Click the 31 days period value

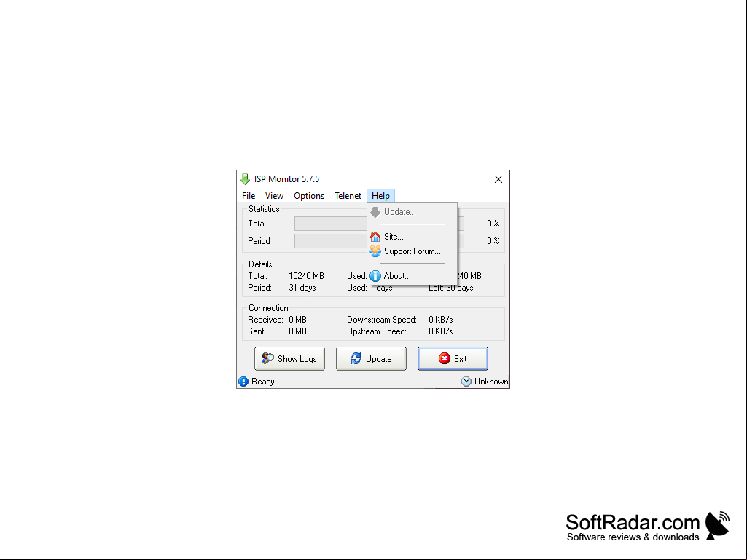pos(302,288)
